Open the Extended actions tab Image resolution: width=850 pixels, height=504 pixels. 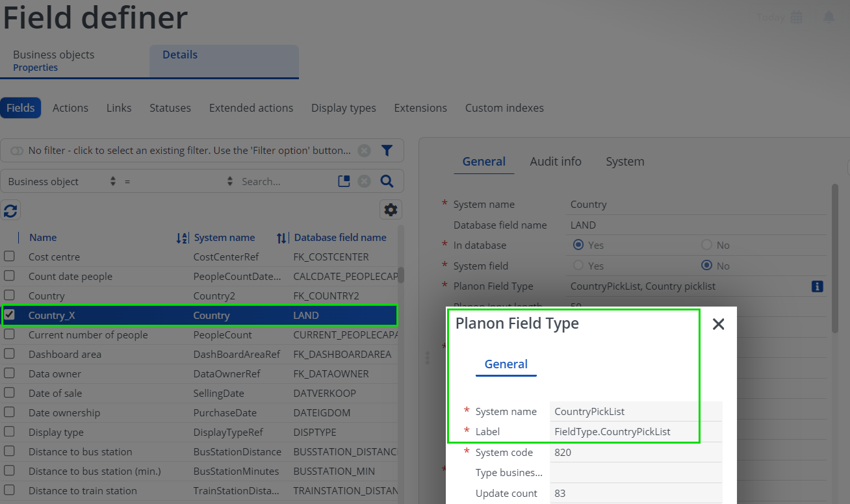point(251,108)
